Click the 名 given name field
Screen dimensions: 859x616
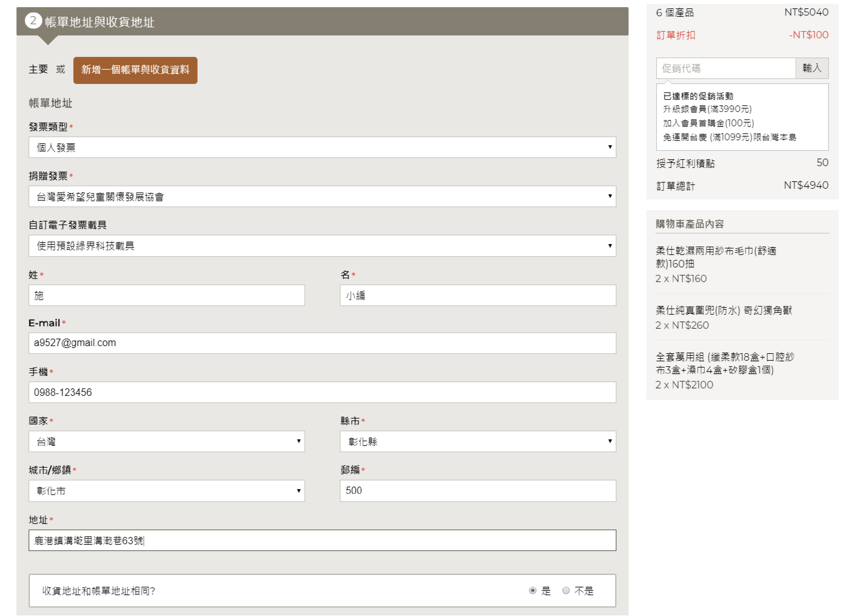478,295
